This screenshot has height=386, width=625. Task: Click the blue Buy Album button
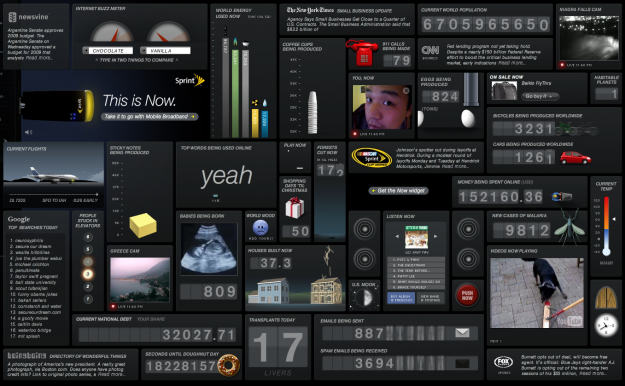coord(401,298)
